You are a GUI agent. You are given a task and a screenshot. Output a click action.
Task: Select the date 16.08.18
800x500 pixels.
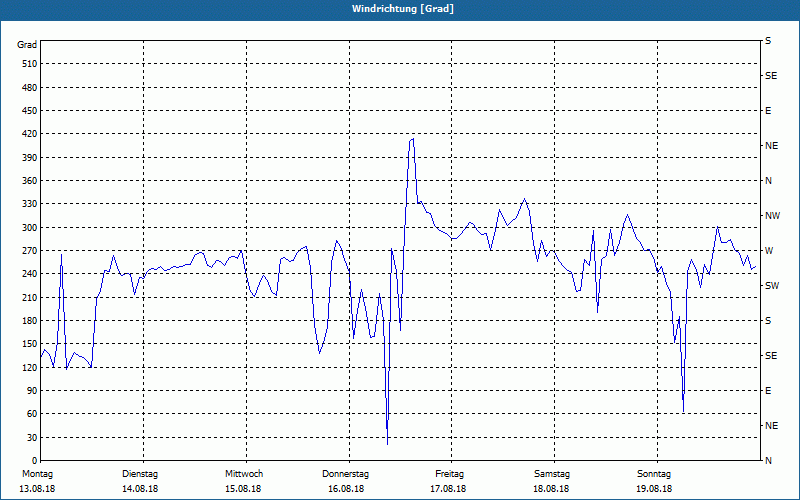346,489
